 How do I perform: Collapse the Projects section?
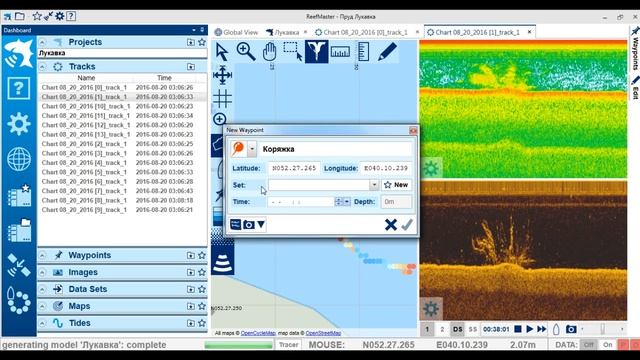click(x=42, y=42)
